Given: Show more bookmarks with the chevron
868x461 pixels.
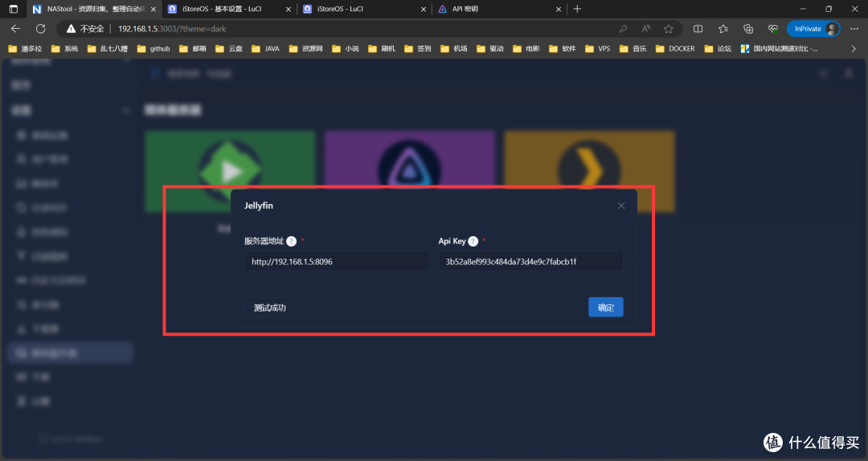Looking at the screenshot, I should pyautogui.click(x=854, y=49).
